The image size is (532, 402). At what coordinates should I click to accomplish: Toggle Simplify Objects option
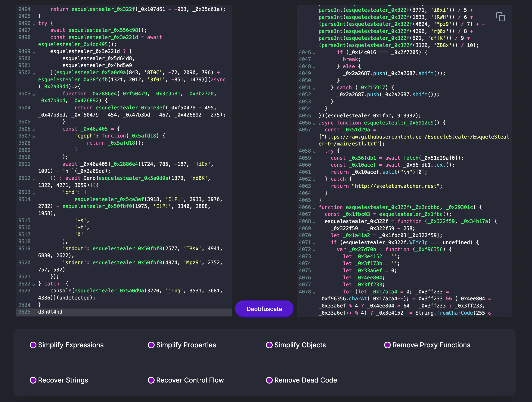[269, 345]
